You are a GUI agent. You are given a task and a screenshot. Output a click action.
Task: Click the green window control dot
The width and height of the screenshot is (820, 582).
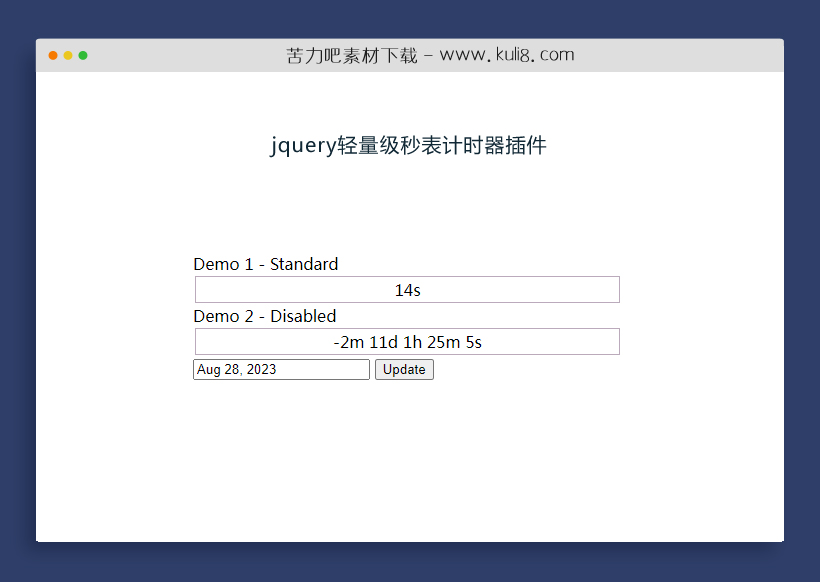coord(82,56)
